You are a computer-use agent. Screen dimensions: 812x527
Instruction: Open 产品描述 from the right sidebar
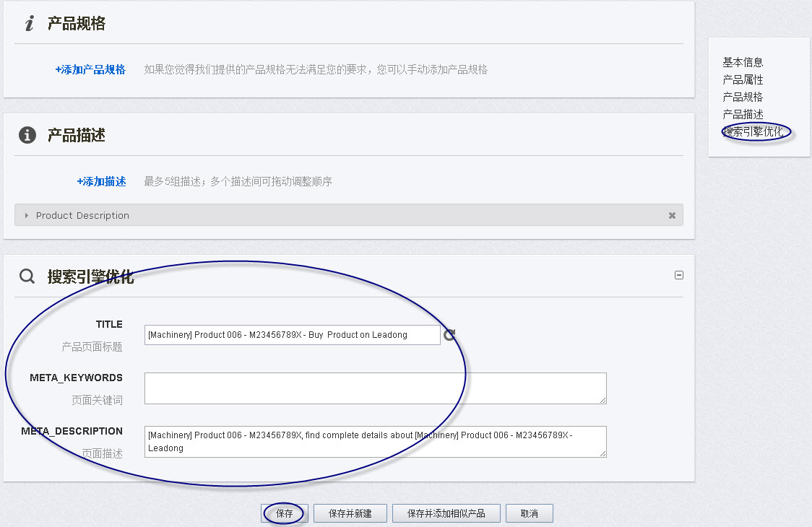click(742, 114)
